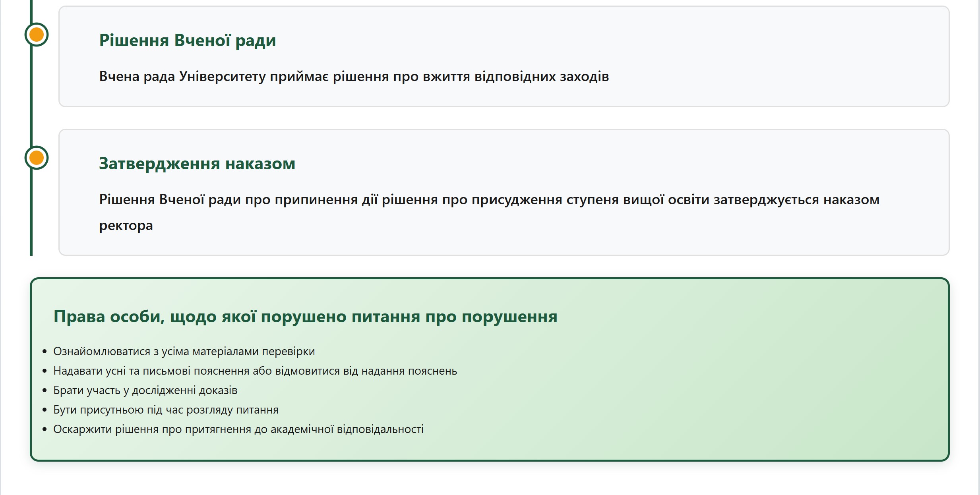This screenshot has height=495, width=980.
Task: Click the bullet dot before "Надавати усні"
Action: click(45, 371)
